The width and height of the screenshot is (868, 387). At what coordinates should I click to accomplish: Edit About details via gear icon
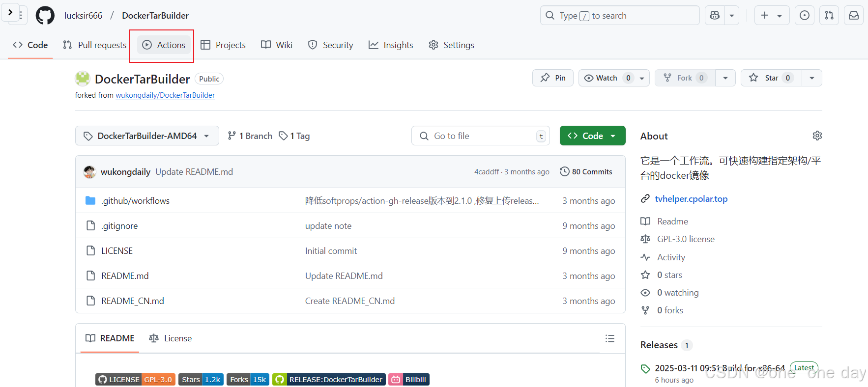pos(817,136)
